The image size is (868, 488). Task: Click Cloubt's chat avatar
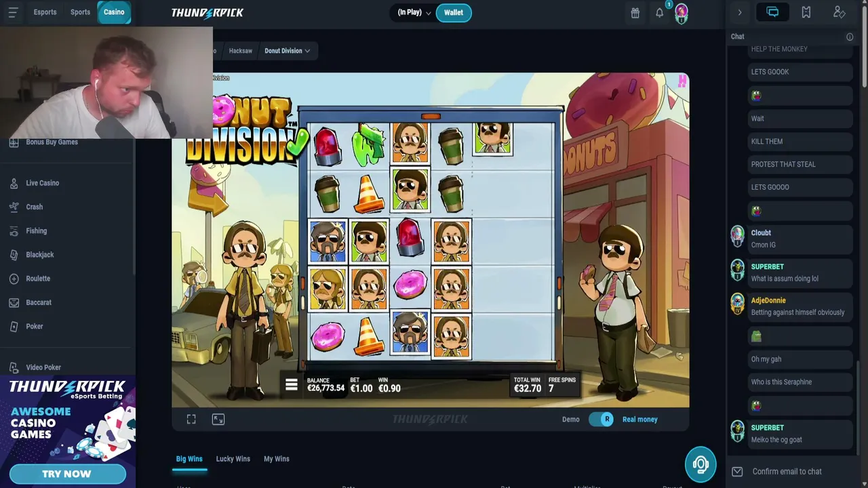[737, 236]
